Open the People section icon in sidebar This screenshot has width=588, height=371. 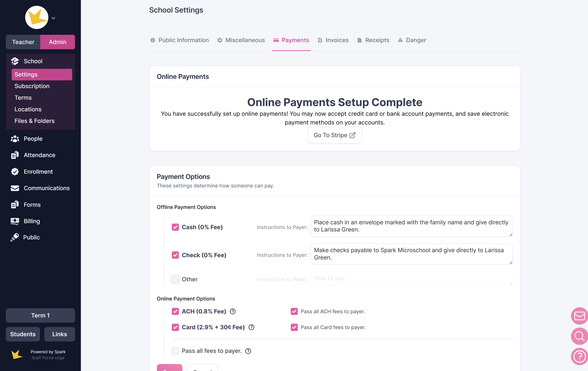(x=15, y=139)
